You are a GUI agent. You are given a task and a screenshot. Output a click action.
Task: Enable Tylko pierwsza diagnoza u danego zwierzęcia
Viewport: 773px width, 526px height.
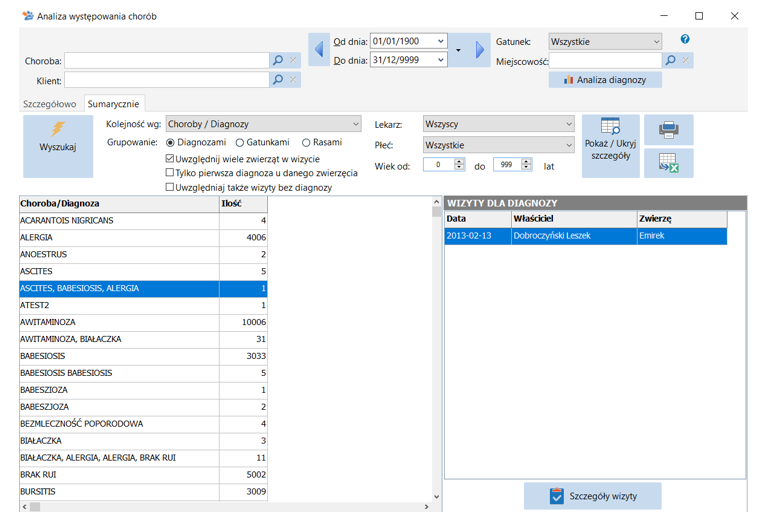coord(170,173)
